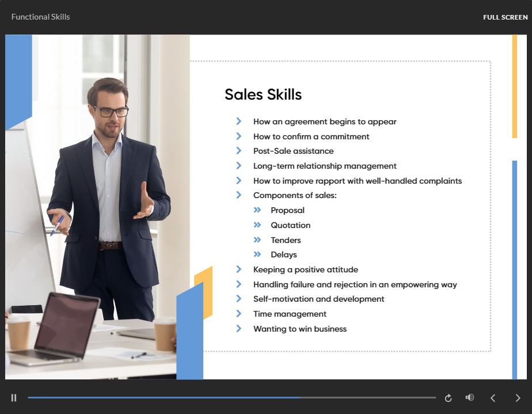
Task: Click the presenter video image
Action: 98,207
